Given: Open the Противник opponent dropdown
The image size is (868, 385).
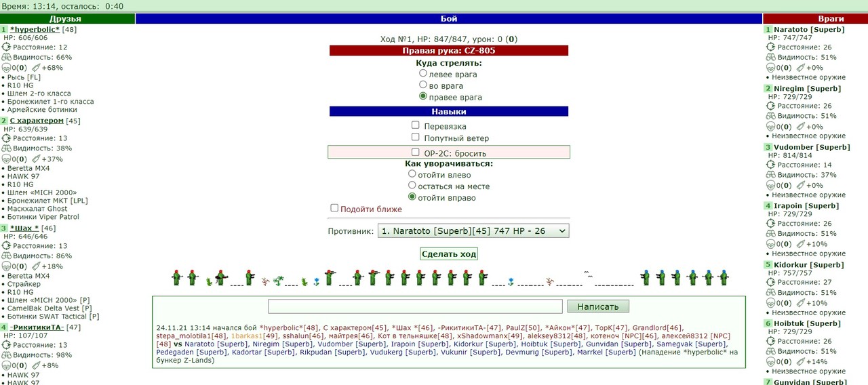Looking at the screenshot, I should 473,231.
